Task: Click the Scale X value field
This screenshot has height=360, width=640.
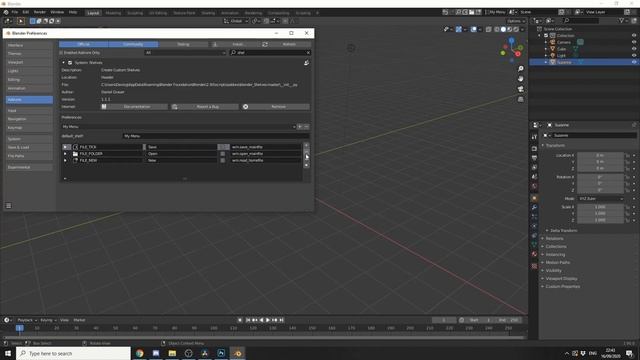Action: click(600, 207)
